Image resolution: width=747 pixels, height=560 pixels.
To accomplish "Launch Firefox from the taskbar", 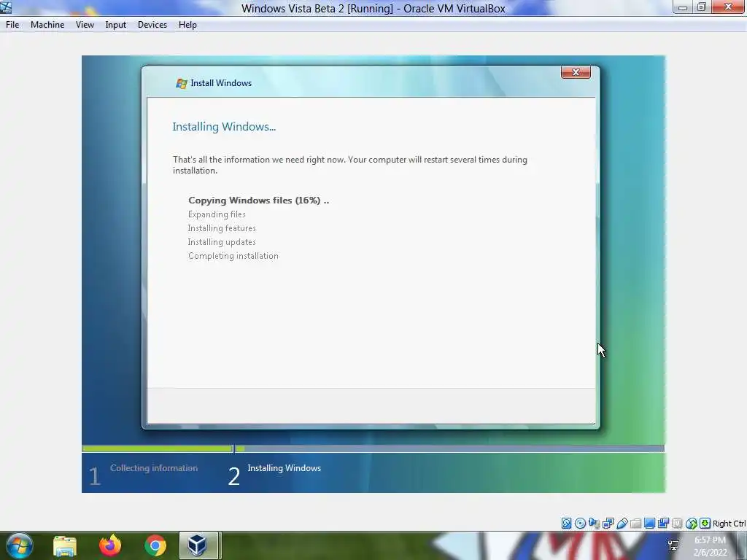I will pyautogui.click(x=110, y=545).
